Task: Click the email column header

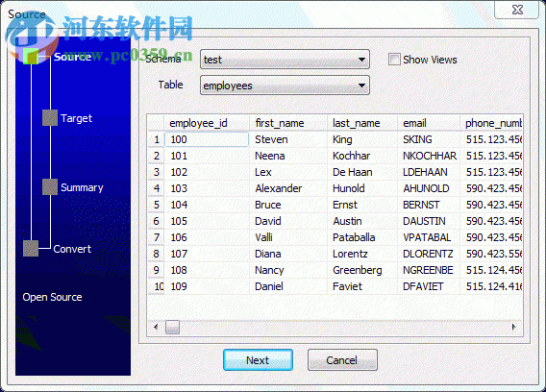Action: tap(429, 123)
